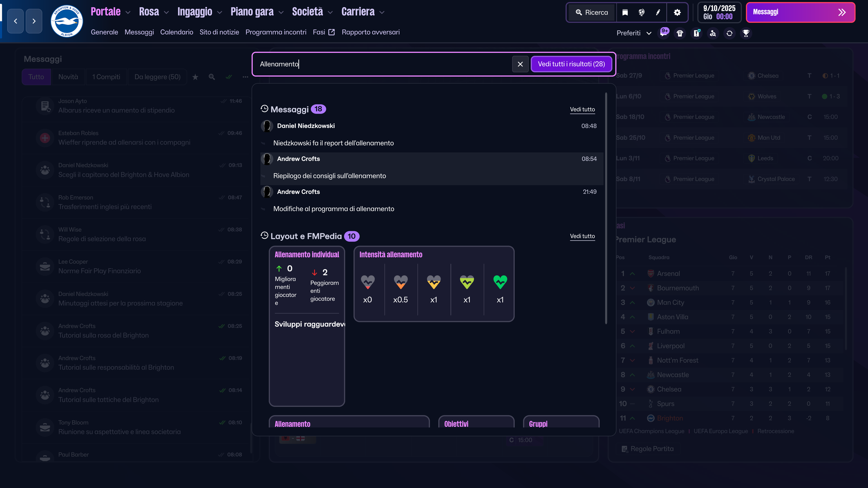The height and width of the screenshot is (488, 868).
Task: Select the green x1 intensity heart
Action: pyautogui.click(x=500, y=282)
